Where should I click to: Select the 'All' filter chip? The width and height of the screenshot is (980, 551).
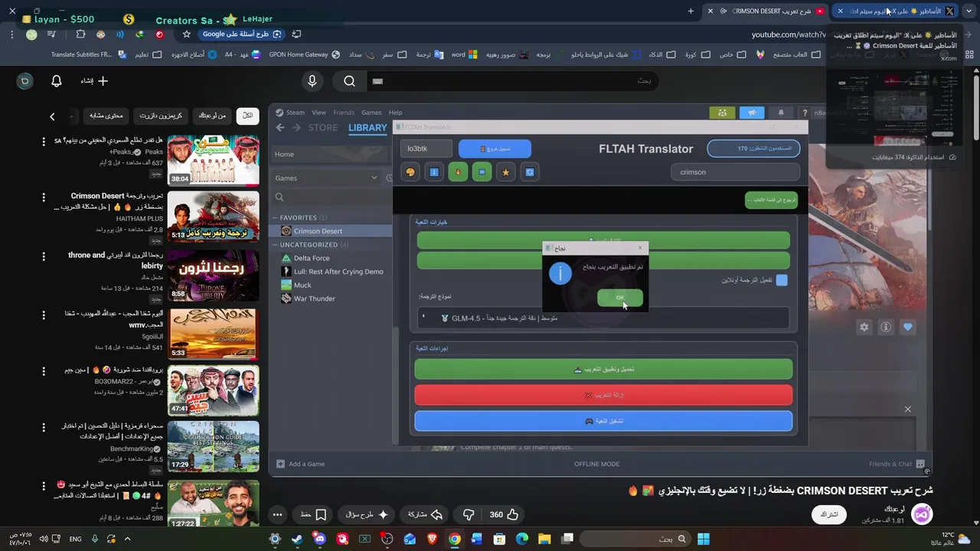pos(248,116)
